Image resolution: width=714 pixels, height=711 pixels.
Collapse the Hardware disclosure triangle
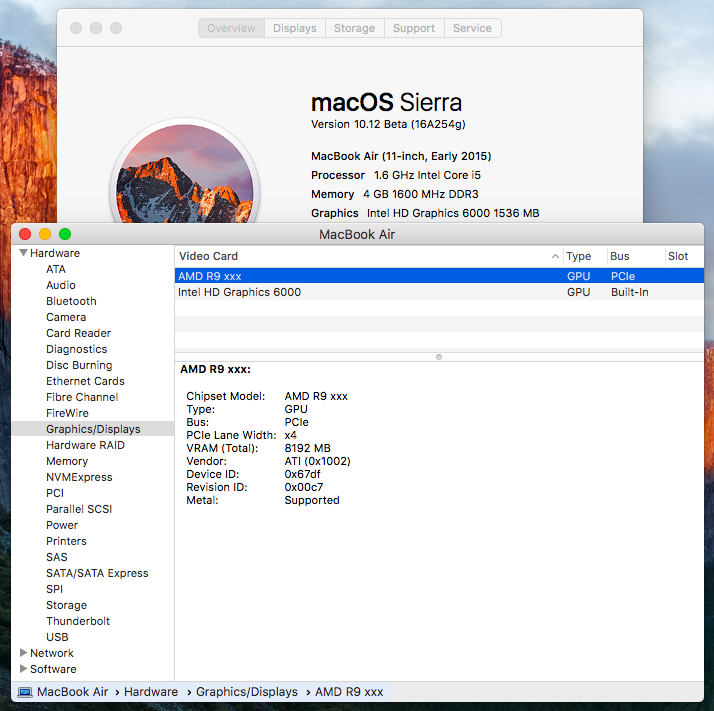tap(23, 253)
